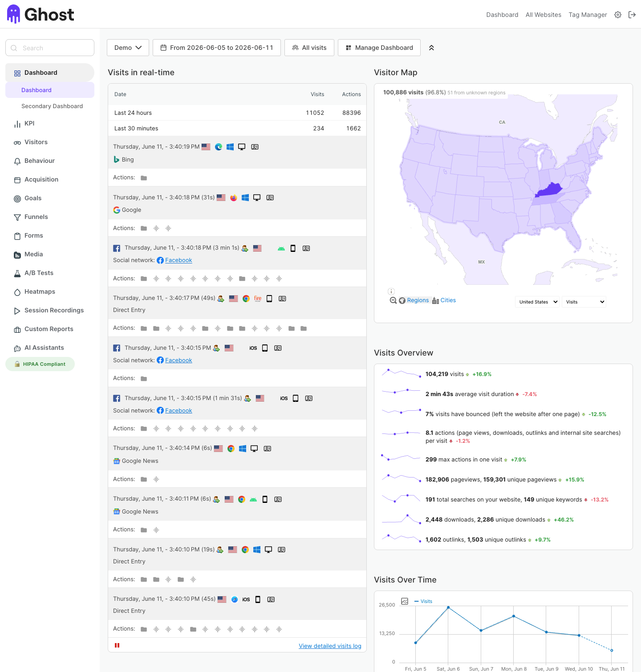The height and width of the screenshot is (672, 641).
Task: Open Custom Reports in the sidebar
Action: point(50,329)
